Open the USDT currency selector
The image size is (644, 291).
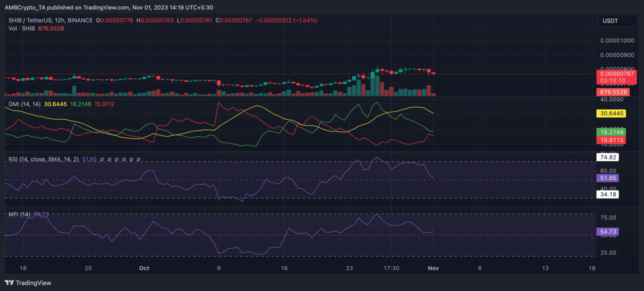click(x=617, y=21)
